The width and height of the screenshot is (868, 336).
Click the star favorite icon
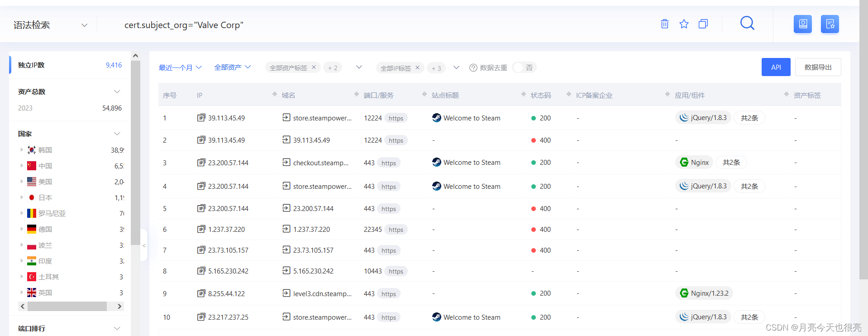[684, 24]
